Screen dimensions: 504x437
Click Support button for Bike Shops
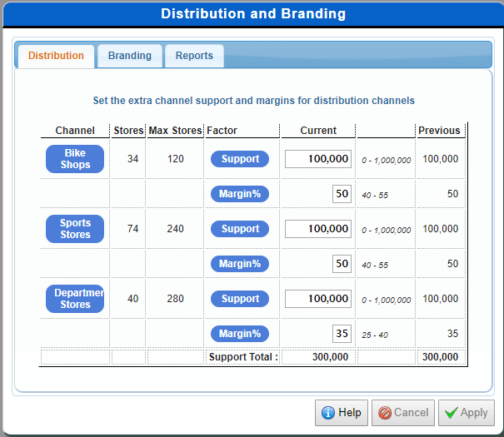click(240, 159)
